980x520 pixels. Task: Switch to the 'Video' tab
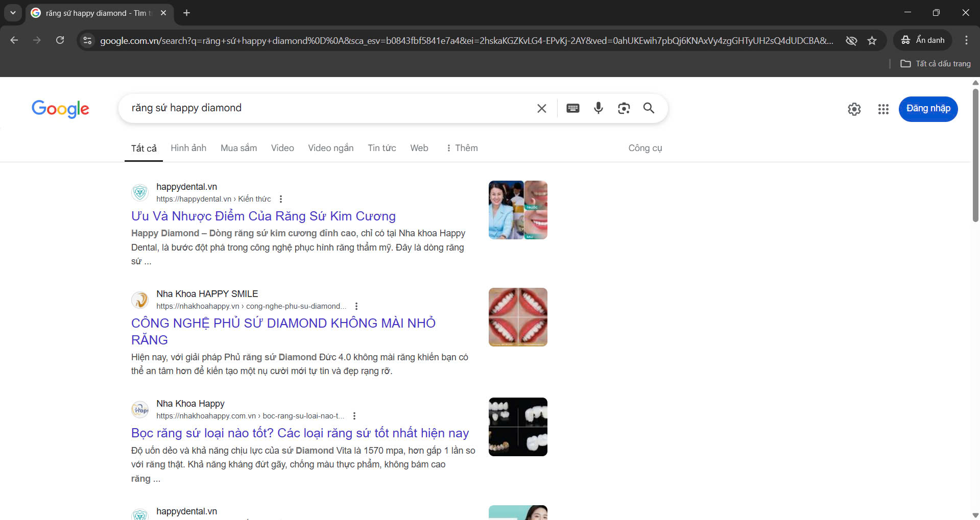pyautogui.click(x=282, y=148)
